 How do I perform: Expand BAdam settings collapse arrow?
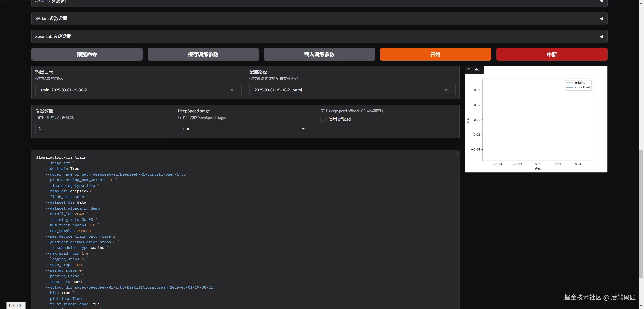(601, 19)
